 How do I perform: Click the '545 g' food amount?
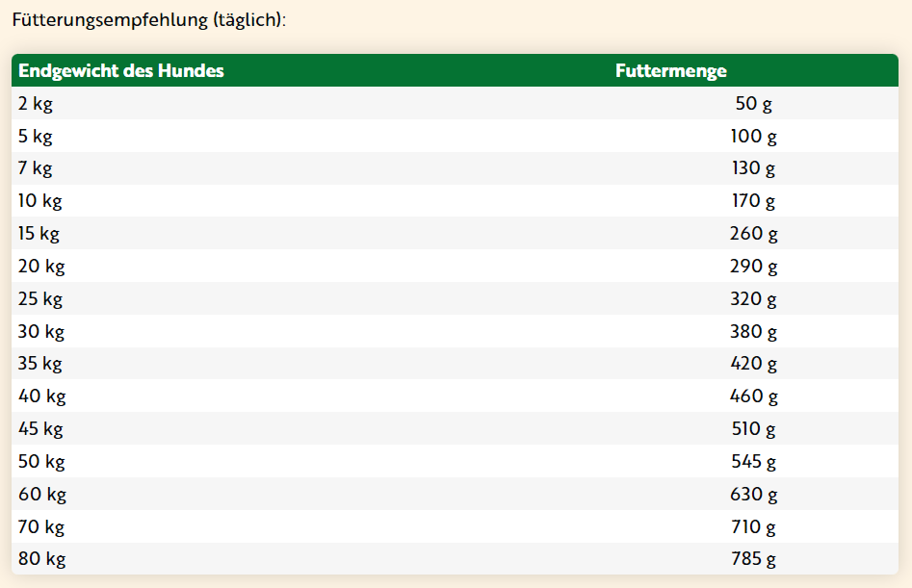(753, 462)
